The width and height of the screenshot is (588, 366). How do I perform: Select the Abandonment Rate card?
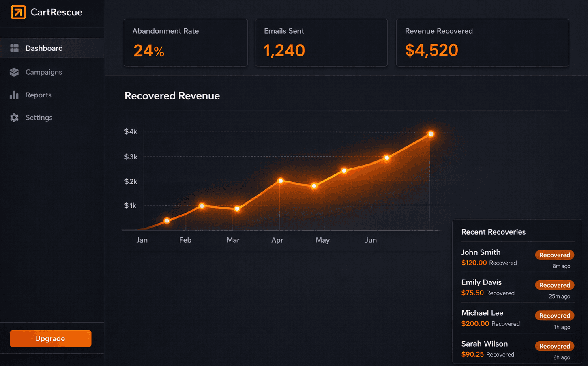[185, 43]
